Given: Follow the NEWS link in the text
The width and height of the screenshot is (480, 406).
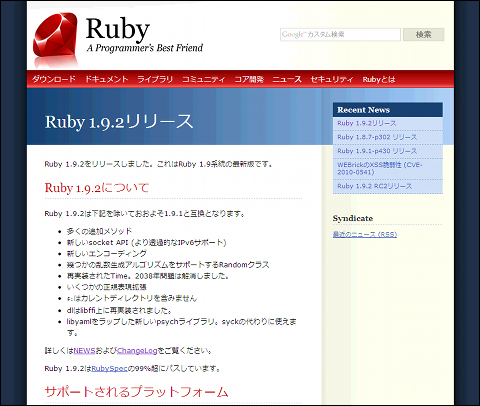Looking at the screenshot, I should (x=84, y=351).
